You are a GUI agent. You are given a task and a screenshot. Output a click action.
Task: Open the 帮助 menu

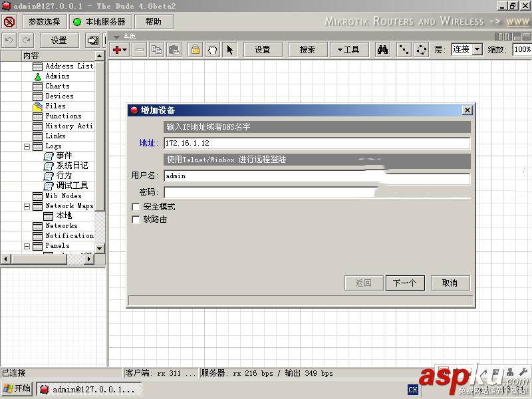154,22
